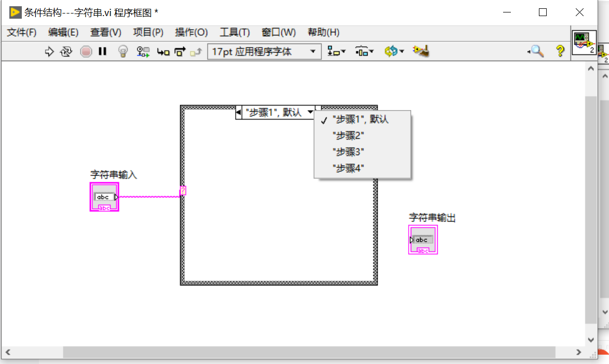Select the checked "步骤1", 默认 case entry
This screenshot has width=609, height=364.
pyautogui.click(x=362, y=119)
